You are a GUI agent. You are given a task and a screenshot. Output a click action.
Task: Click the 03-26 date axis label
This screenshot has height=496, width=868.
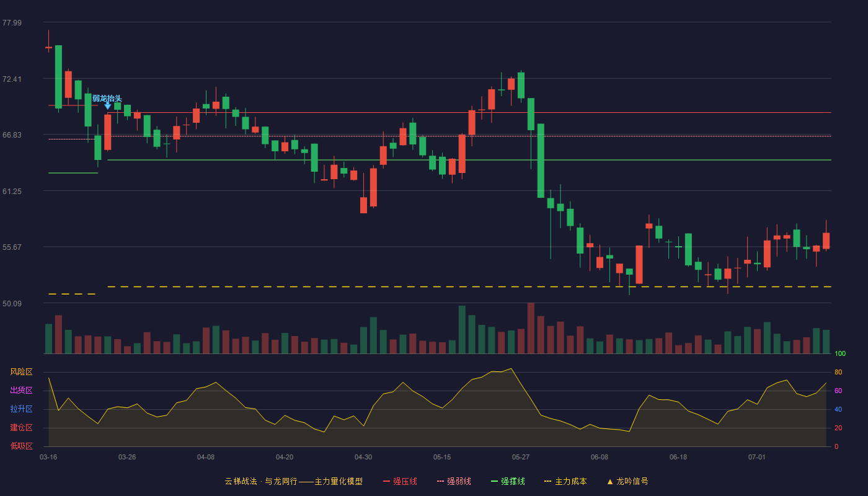click(x=127, y=457)
